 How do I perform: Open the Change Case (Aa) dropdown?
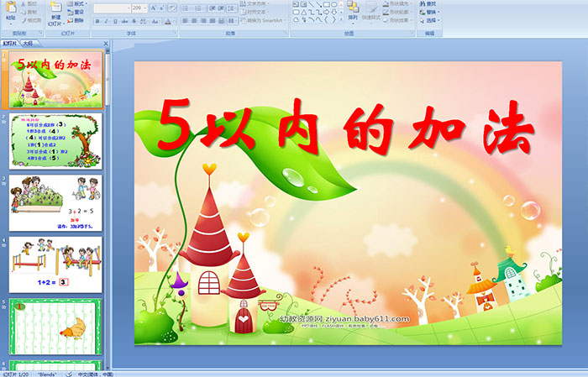(x=155, y=21)
